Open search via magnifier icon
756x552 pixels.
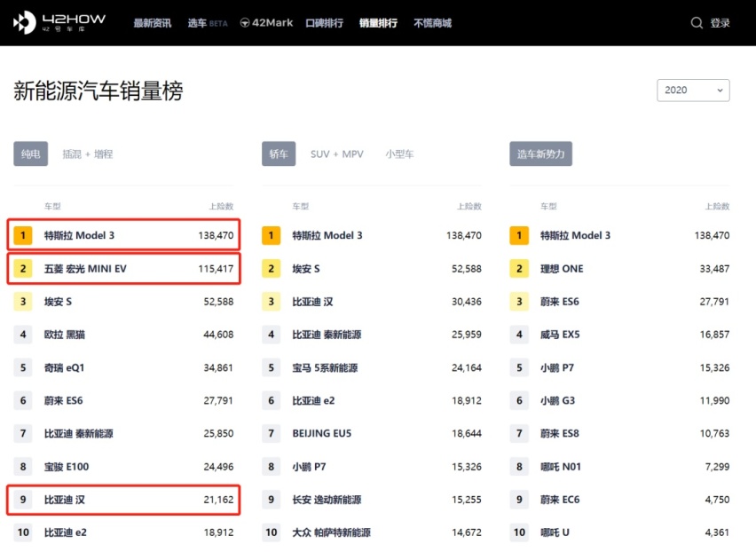(x=697, y=23)
